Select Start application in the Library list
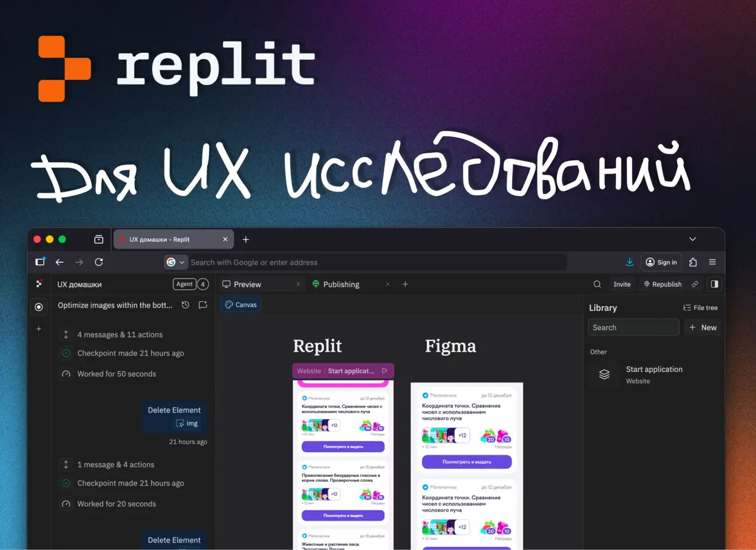Screen dimensions: 756x550 pos(655,375)
